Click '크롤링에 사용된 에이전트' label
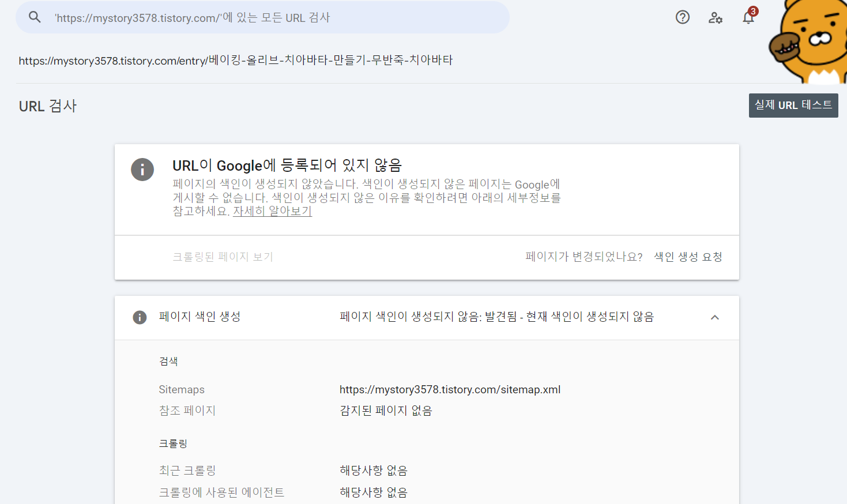847x504 pixels. click(221, 492)
